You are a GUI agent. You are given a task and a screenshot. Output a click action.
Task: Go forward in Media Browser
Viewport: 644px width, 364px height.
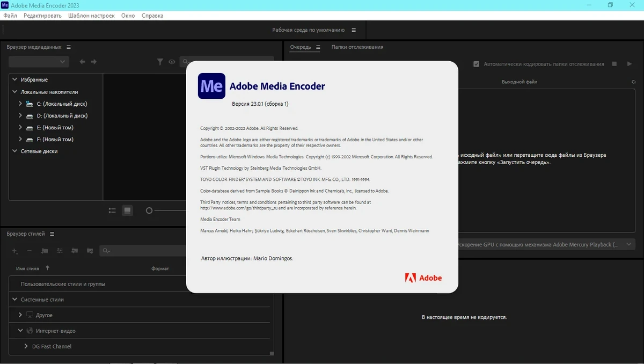click(94, 62)
